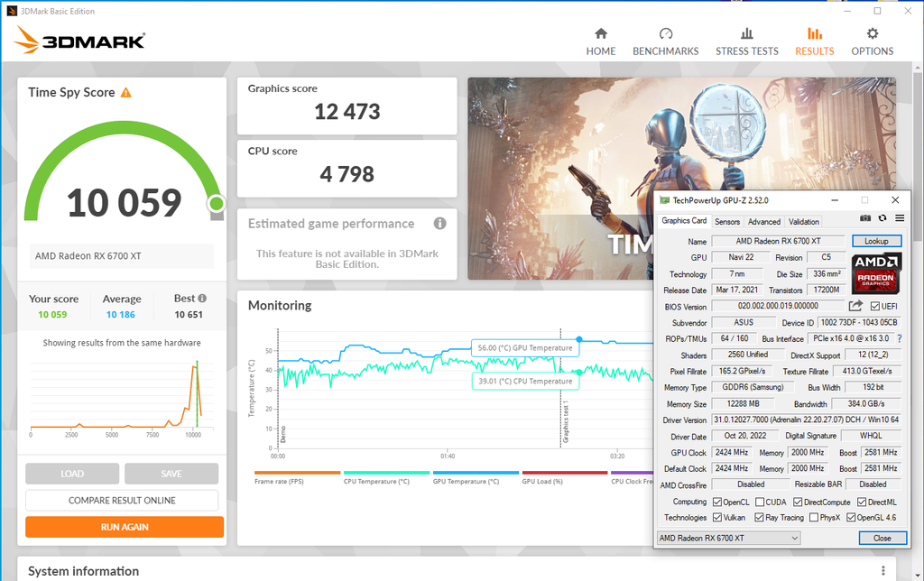
Task: Open the Benchmarks gauge icon
Action: coord(665,33)
